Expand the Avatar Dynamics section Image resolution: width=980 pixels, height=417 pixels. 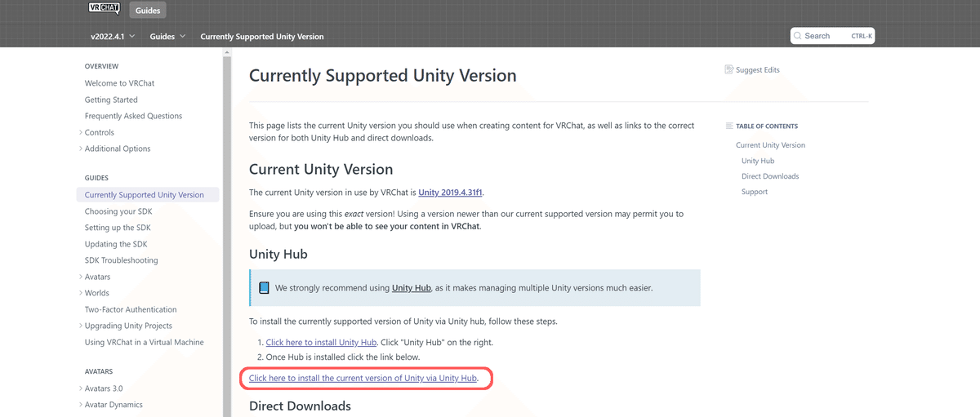80,405
